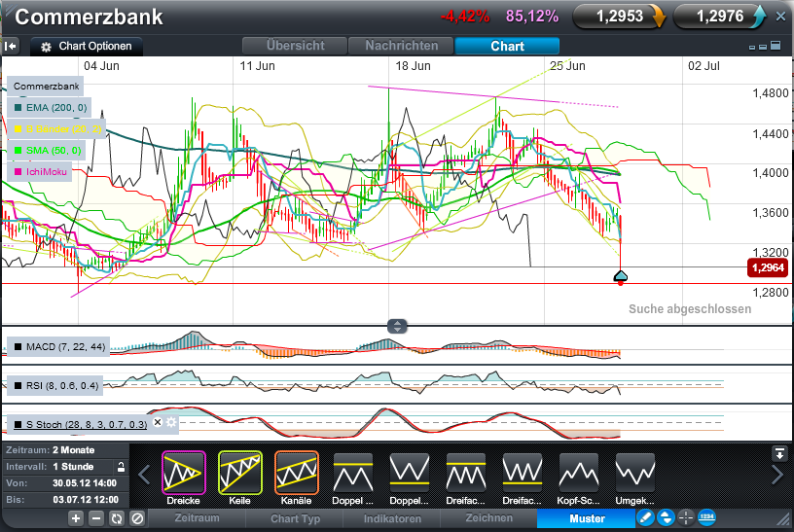Choose the first Doppel top pattern icon
The width and height of the screenshot is (794, 532).
tap(353, 473)
